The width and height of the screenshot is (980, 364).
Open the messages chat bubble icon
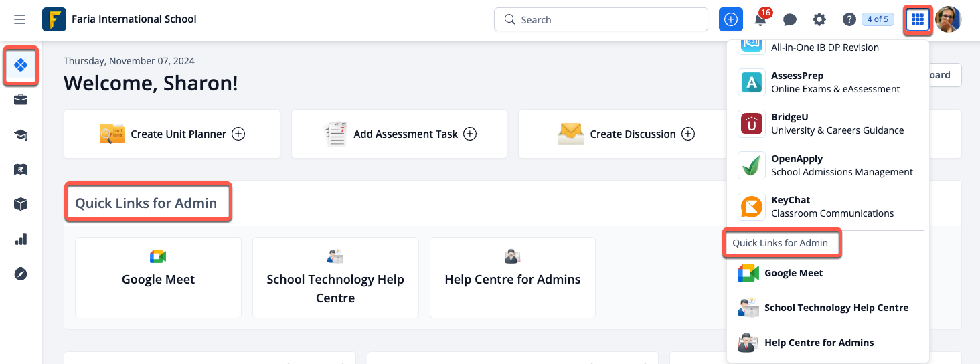pyautogui.click(x=790, y=19)
